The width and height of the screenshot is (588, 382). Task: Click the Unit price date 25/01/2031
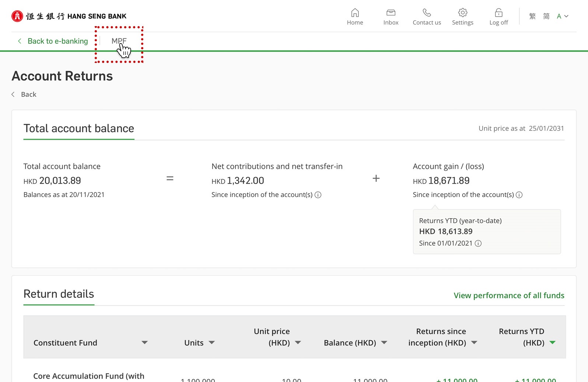tap(546, 128)
